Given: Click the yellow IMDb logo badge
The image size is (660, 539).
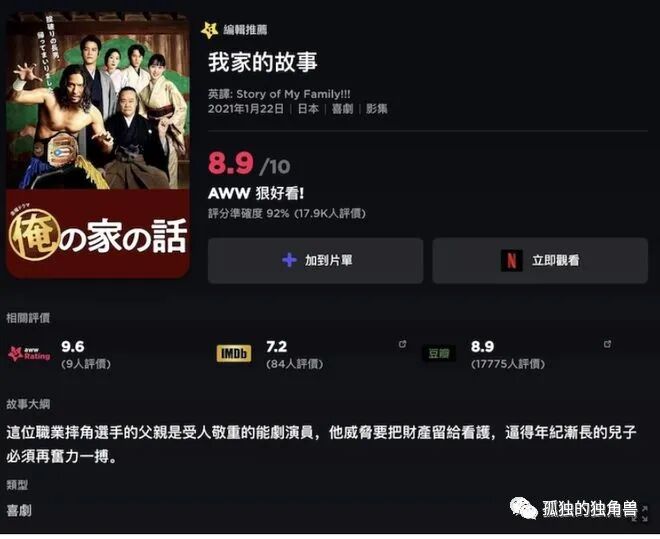Looking at the screenshot, I should [234, 353].
